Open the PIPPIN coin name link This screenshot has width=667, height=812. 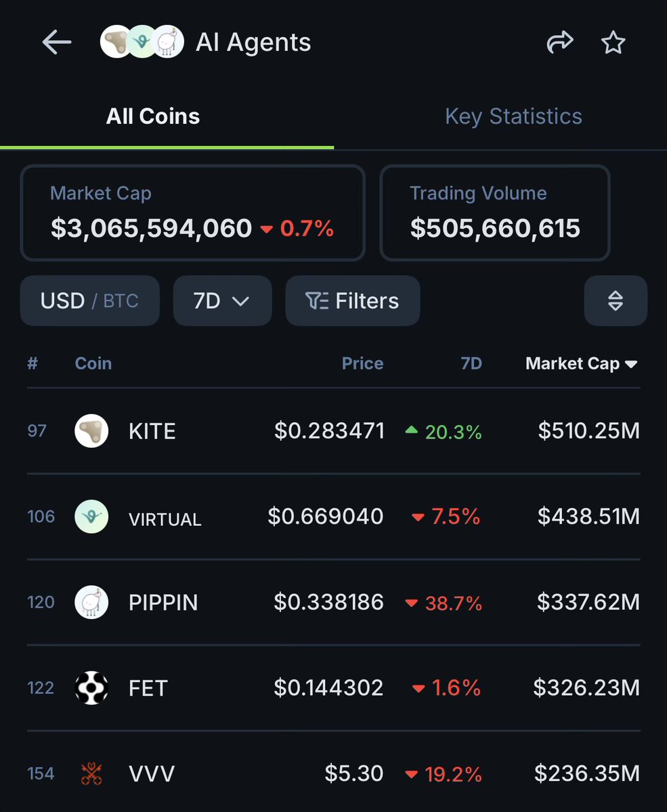(x=163, y=602)
